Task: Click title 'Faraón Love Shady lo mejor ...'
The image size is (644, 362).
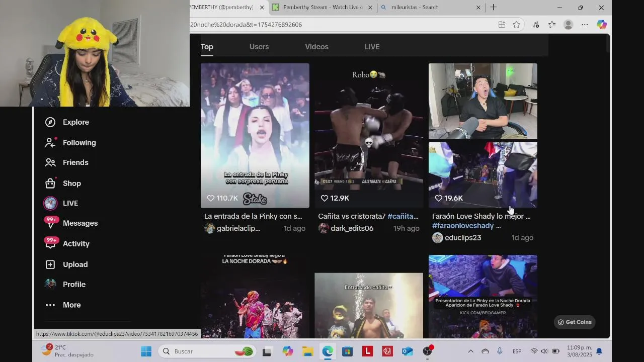Action: click(481, 216)
